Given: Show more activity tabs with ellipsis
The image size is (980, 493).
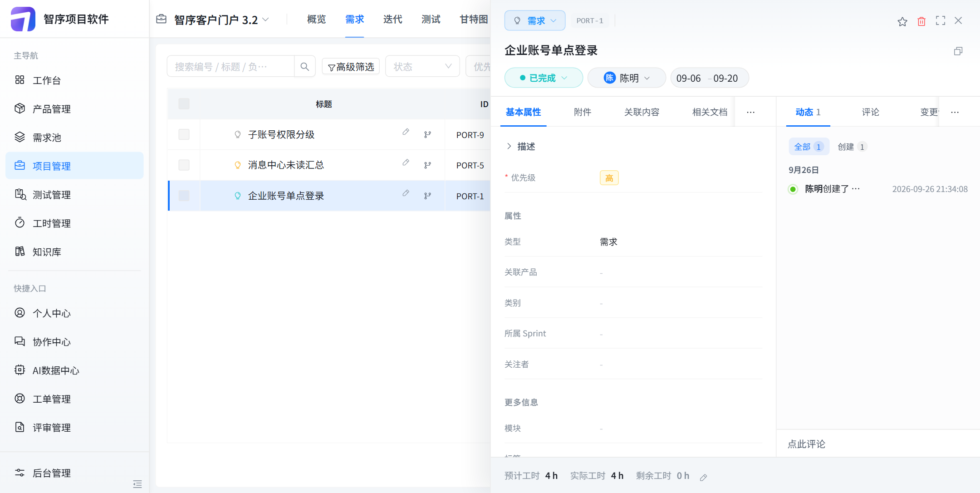Looking at the screenshot, I should (955, 112).
